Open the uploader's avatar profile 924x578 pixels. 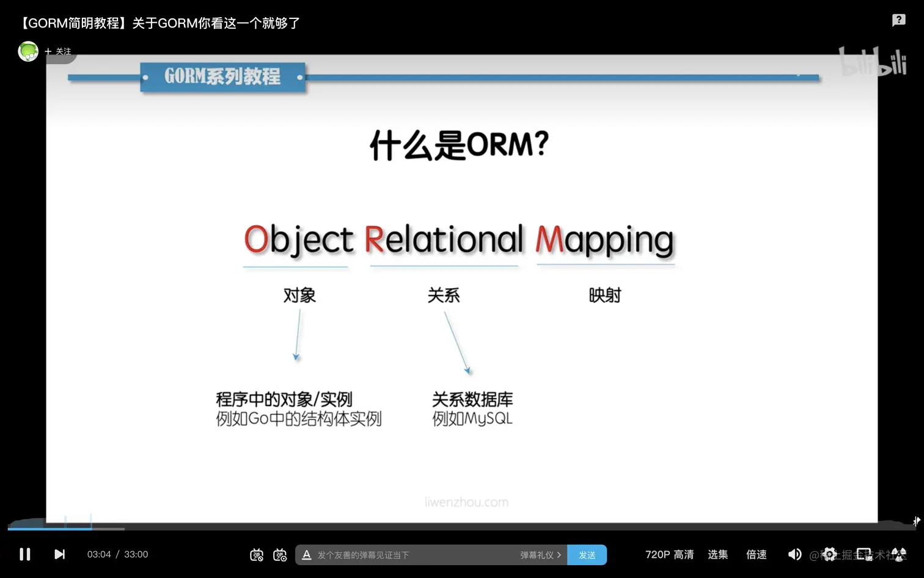28,51
